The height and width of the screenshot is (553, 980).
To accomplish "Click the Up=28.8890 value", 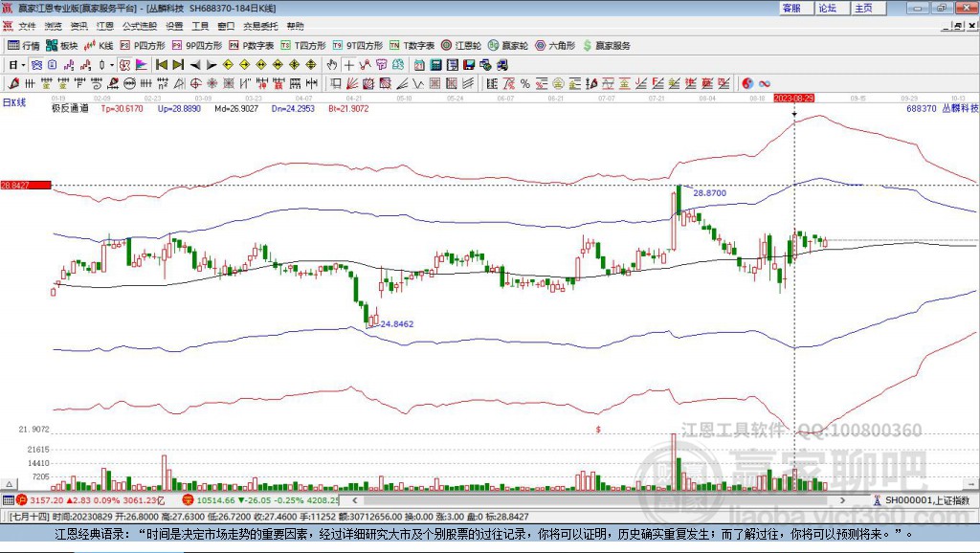I will [x=179, y=108].
